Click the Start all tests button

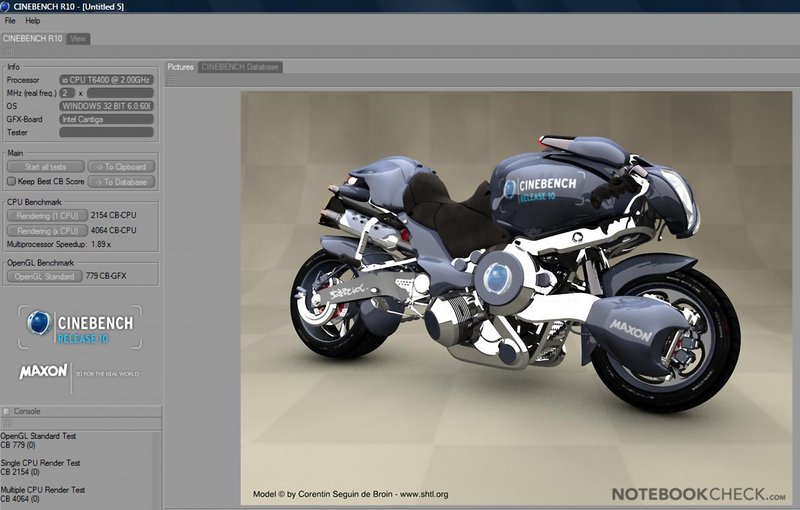click(x=45, y=167)
